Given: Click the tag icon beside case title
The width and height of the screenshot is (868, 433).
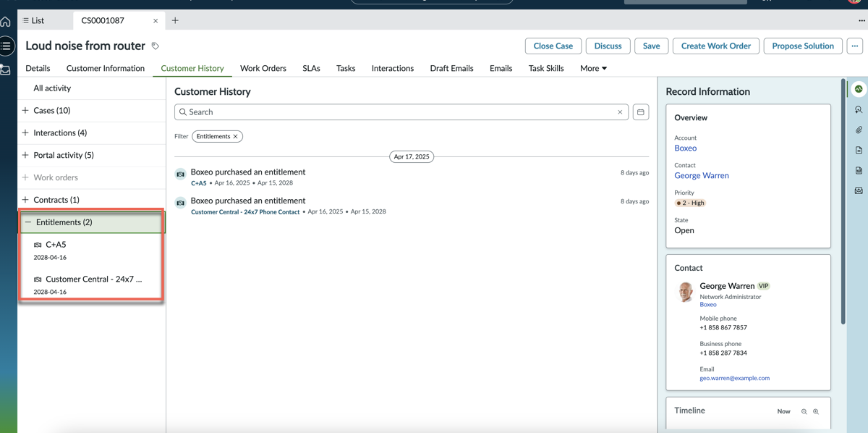Looking at the screenshot, I should tap(155, 46).
